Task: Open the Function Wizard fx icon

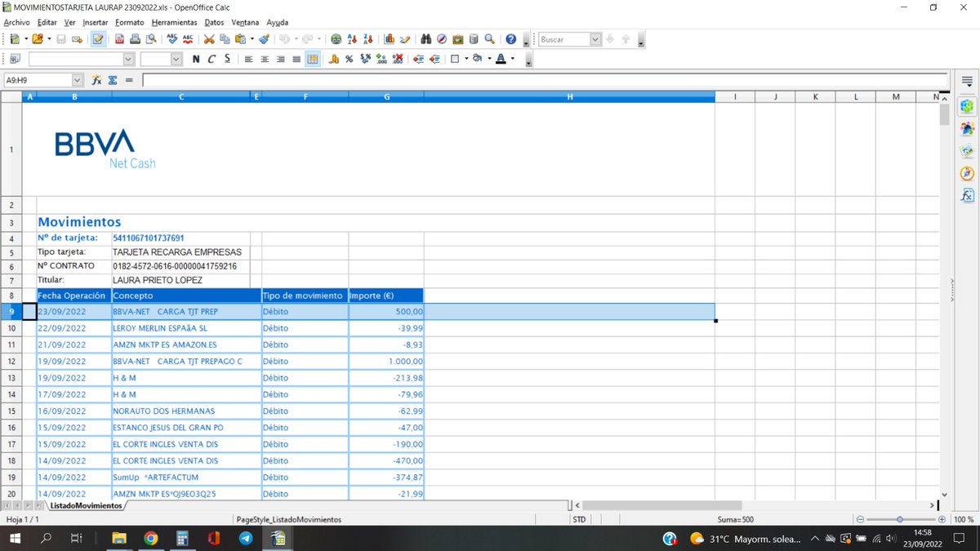Action: pos(96,80)
